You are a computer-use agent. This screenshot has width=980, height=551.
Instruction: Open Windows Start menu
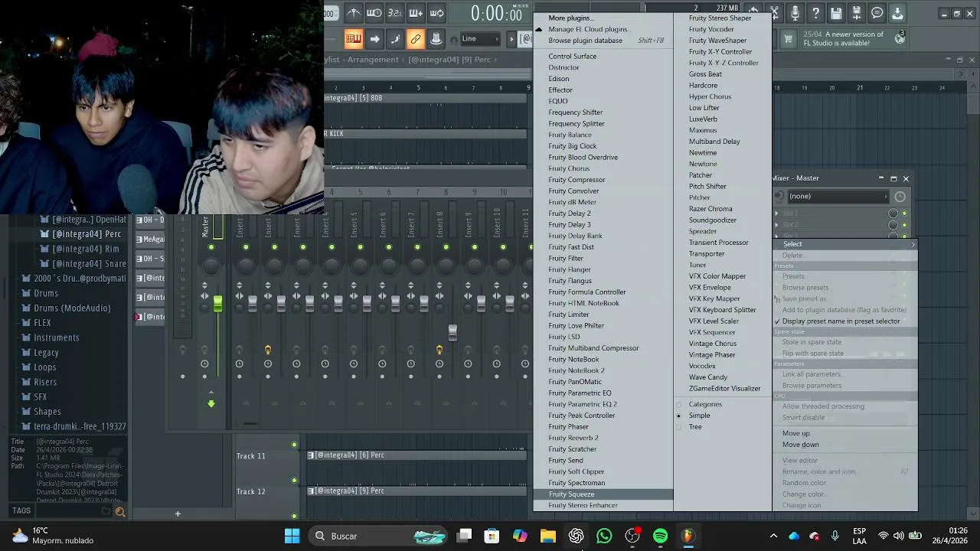pos(292,536)
